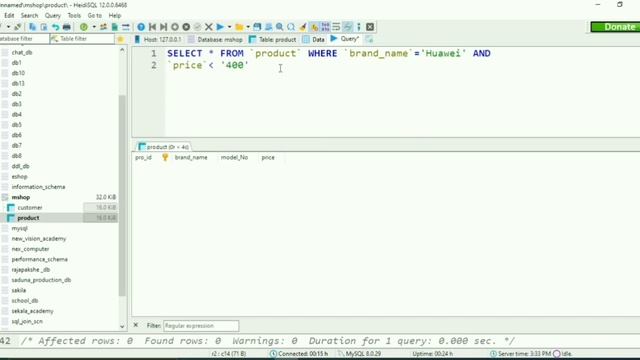
Task: Switch to the Host: 127.0.0.1 tab
Action: tap(158, 40)
